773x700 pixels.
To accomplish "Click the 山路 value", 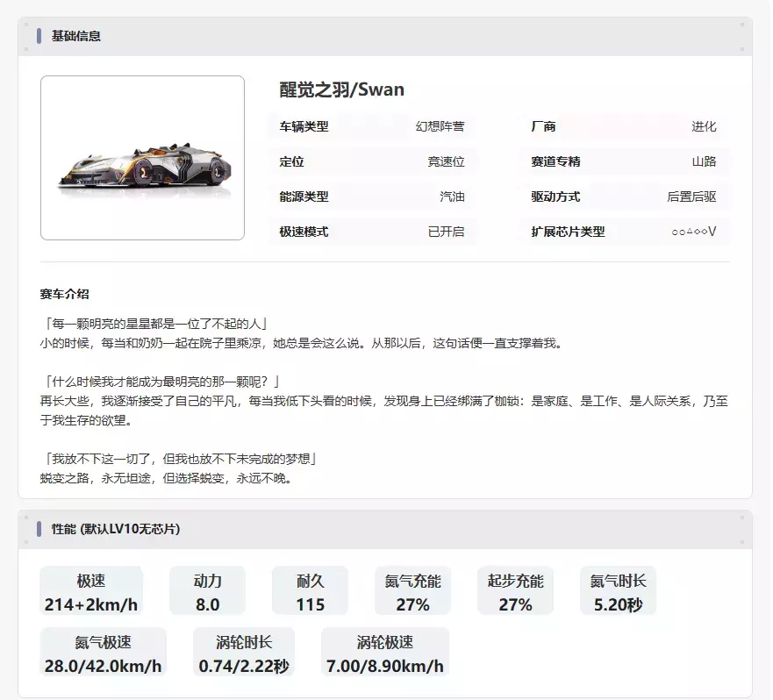I will coord(704,161).
